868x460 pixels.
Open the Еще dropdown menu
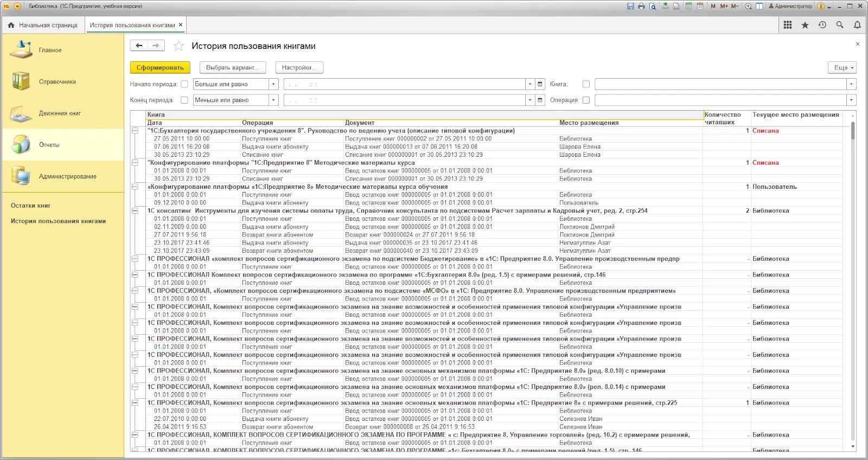tap(843, 67)
